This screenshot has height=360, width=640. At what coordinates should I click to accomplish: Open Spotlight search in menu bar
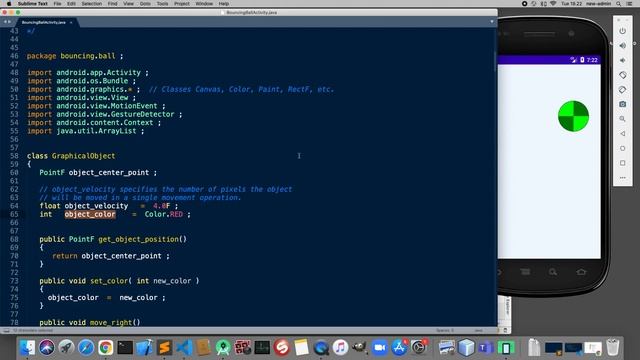(x=619, y=3)
